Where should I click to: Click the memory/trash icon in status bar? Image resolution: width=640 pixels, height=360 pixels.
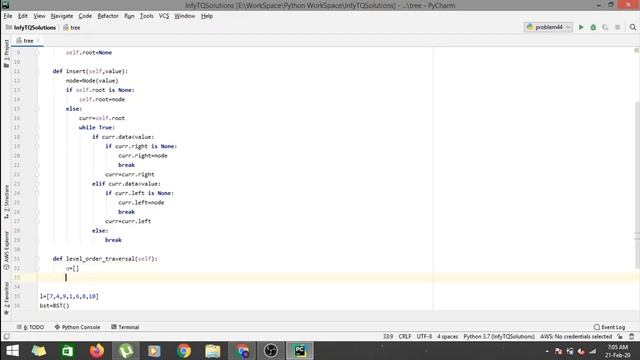pos(631,337)
